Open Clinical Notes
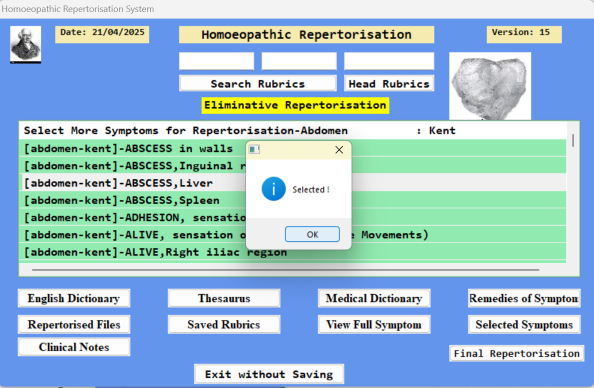 [74, 347]
